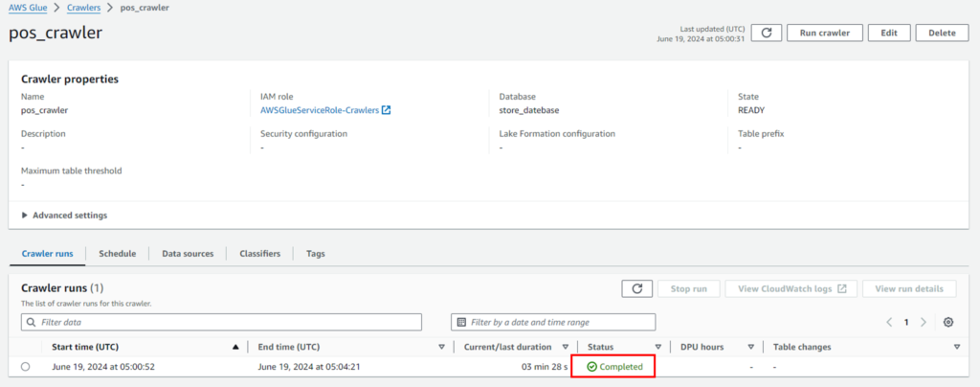
Task: Select the June 19 crawler run radio button
Action: [26, 367]
